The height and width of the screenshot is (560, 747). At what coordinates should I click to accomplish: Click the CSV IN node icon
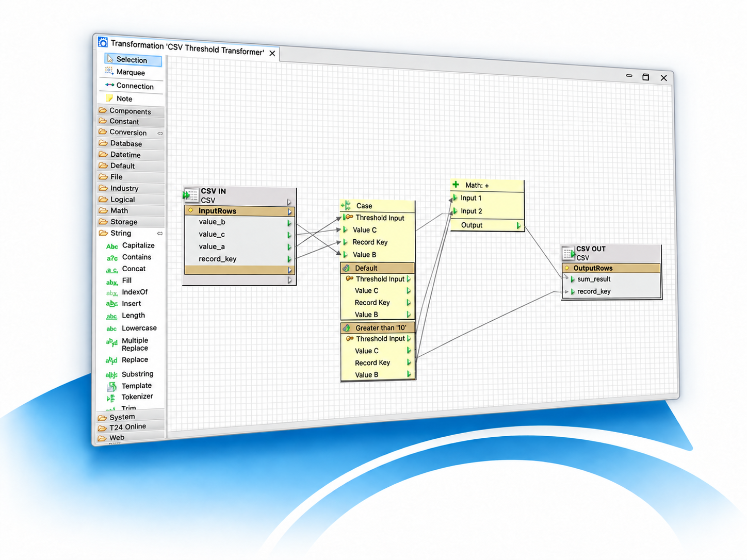190,195
